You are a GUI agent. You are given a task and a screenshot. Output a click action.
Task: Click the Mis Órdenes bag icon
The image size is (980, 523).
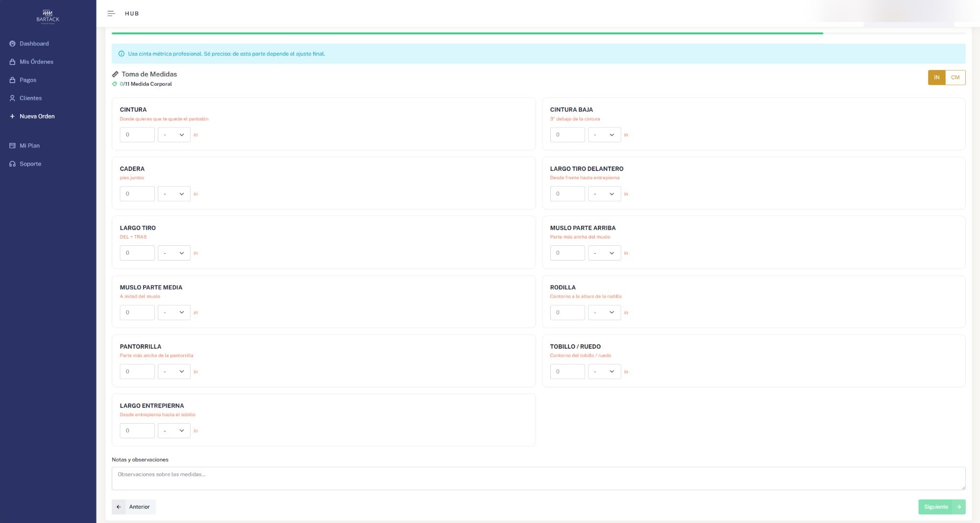coord(12,62)
